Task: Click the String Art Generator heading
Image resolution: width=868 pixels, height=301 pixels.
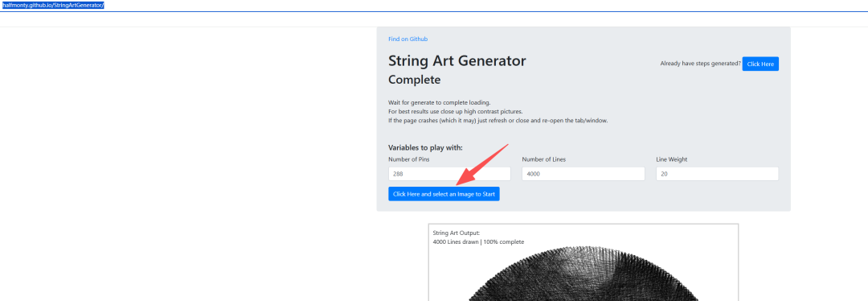Action: point(457,60)
